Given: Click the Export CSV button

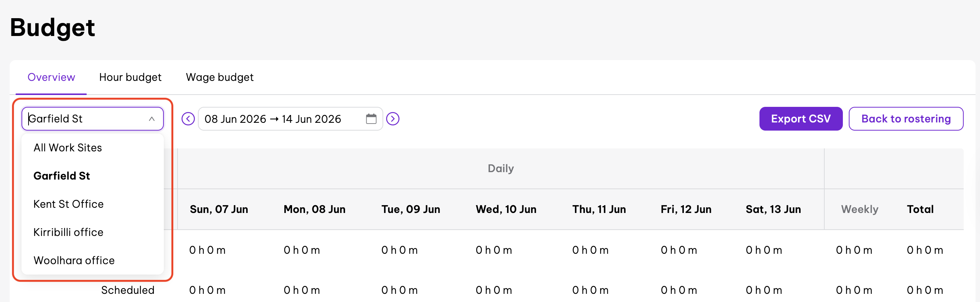Looking at the screenshot, I should click(x=801, y=119).
